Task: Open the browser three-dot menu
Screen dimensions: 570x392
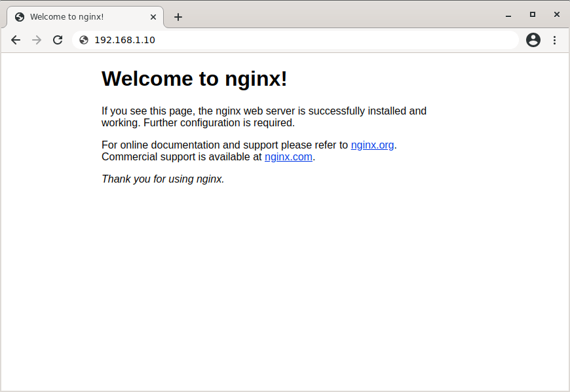Action: (554, 40)
